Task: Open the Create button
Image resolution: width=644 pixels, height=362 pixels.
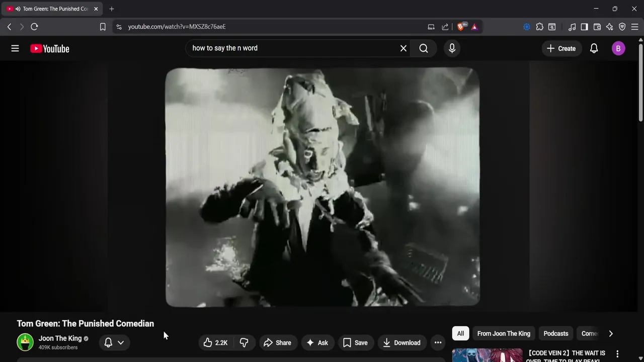Action: click(x=561, y=48)
